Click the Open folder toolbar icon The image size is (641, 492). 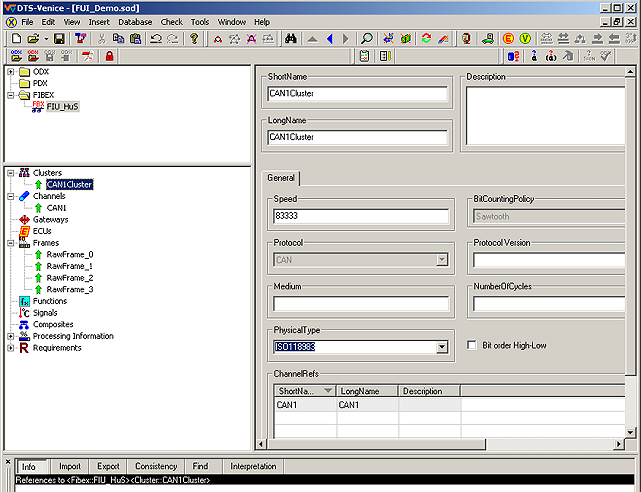tap(33, 39)
